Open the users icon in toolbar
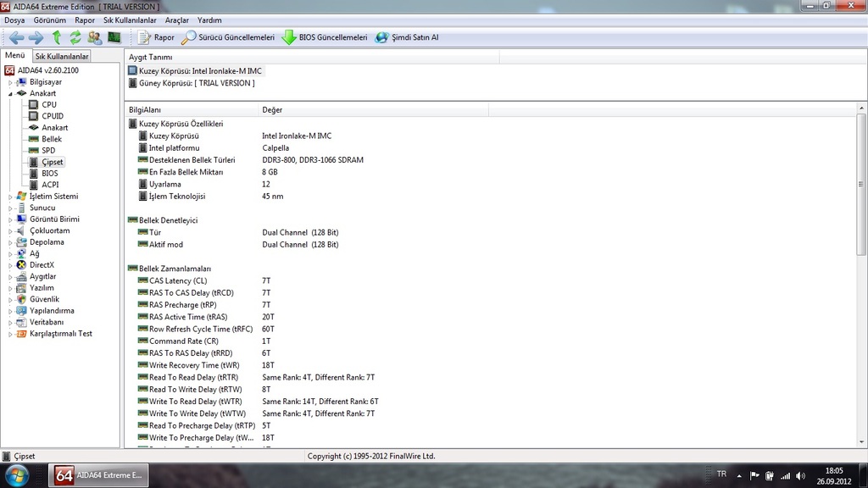This screenshot has width=868, height=488. pyautogui.click(x=94, y=37)
